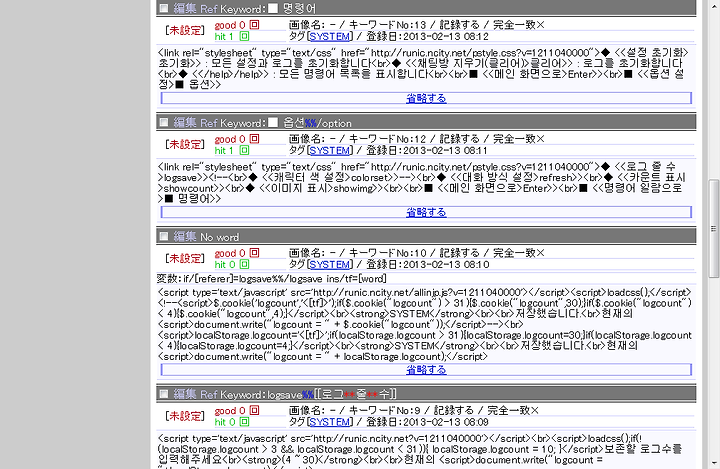Tick the selection checkbox for the 명령어 entry

point(163,8)
